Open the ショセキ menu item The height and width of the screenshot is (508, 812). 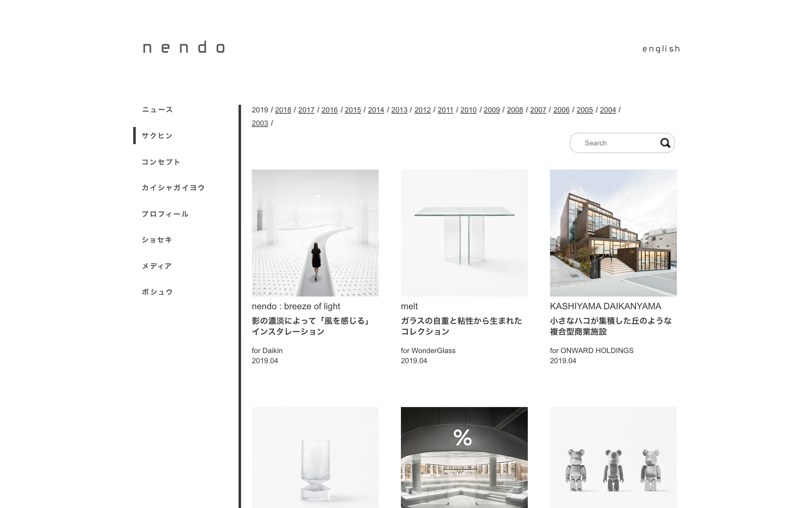pos(157,239)
